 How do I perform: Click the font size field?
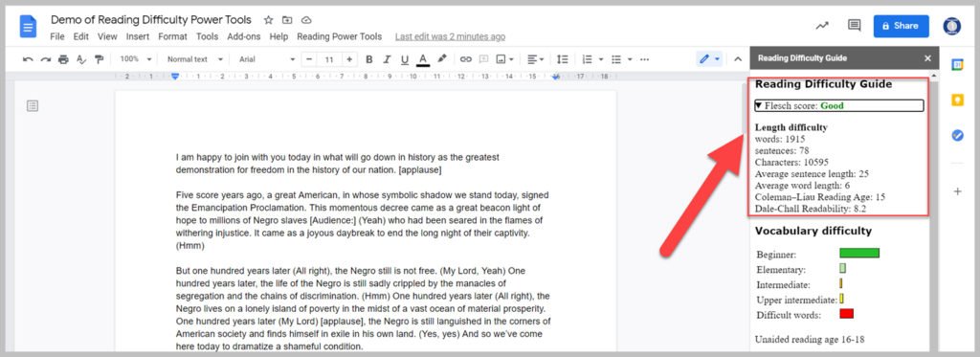pos(329,59)
